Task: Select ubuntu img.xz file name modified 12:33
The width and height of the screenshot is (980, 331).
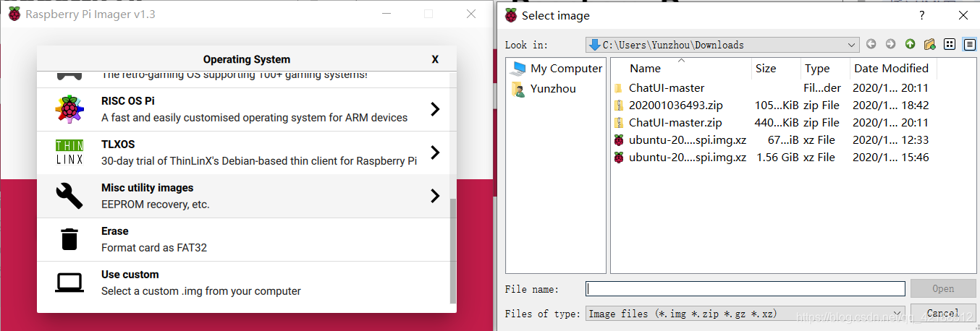Action: [688, 140]
